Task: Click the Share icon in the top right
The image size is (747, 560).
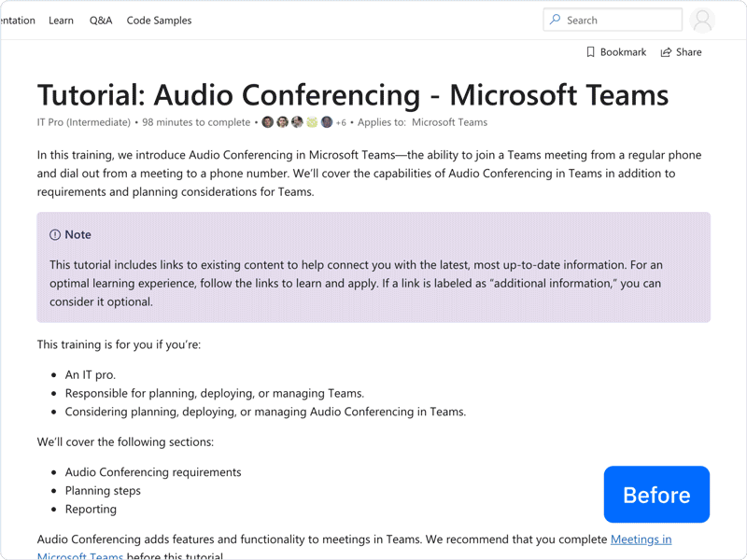Action: pos(666,51)
